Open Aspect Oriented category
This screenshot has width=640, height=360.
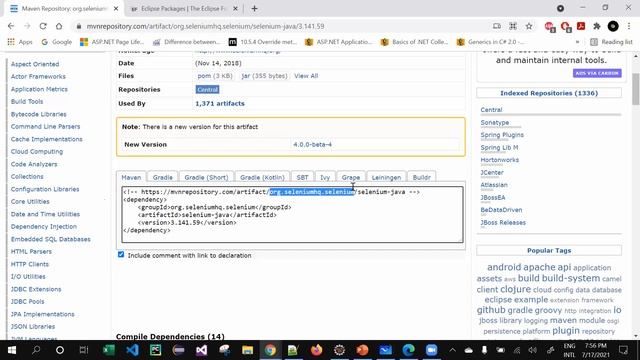coord(35,64)
